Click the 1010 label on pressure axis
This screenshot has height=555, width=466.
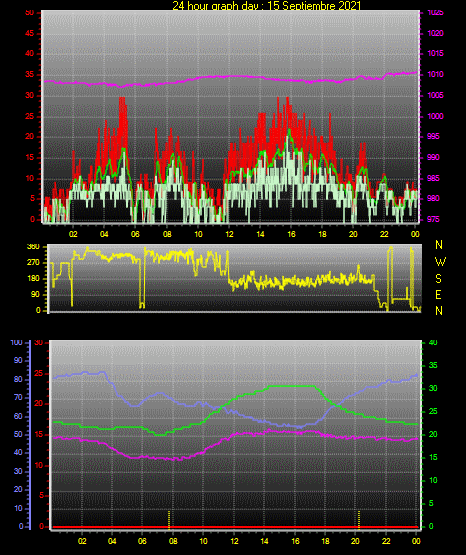pyautogui.click(x=436, y=74)
